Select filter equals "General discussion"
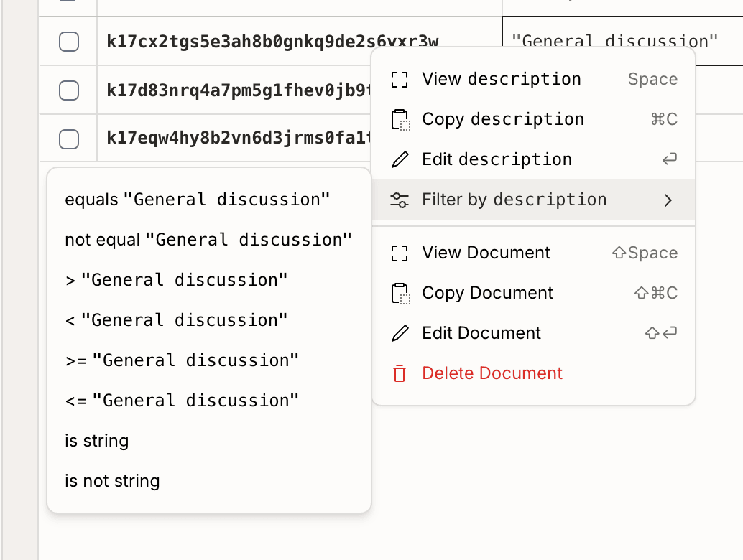The width and height of the screenshot is (743, 560). [209, 200]
